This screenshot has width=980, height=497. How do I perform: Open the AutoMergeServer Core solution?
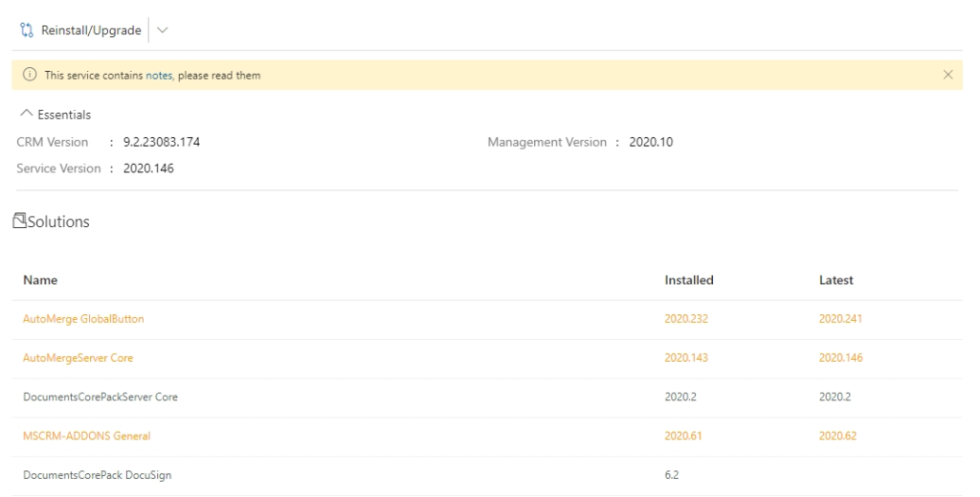[x=78, y=357]
